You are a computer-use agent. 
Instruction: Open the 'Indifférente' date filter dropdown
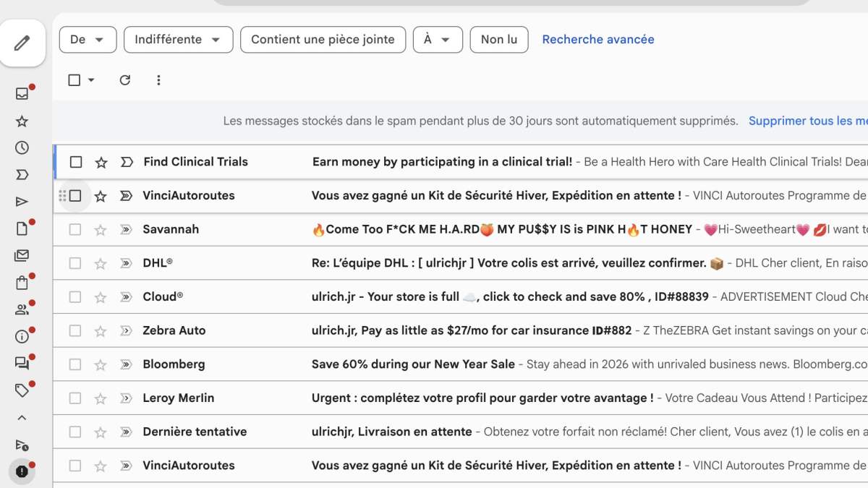(x=178, y=40)
